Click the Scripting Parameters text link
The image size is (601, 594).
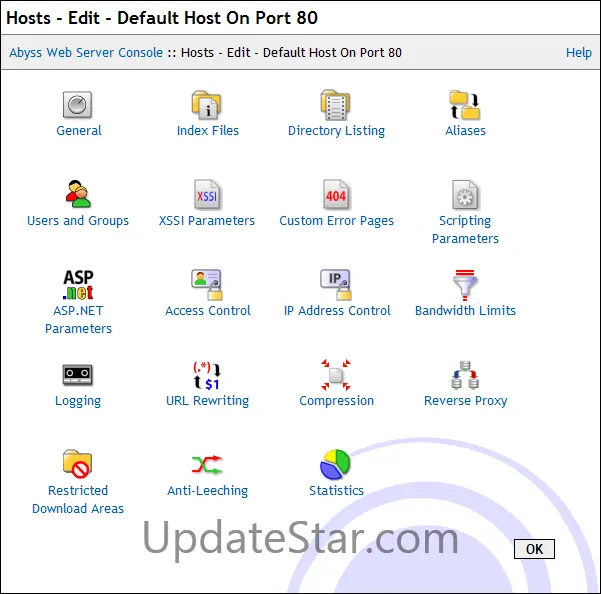point(465,230)
